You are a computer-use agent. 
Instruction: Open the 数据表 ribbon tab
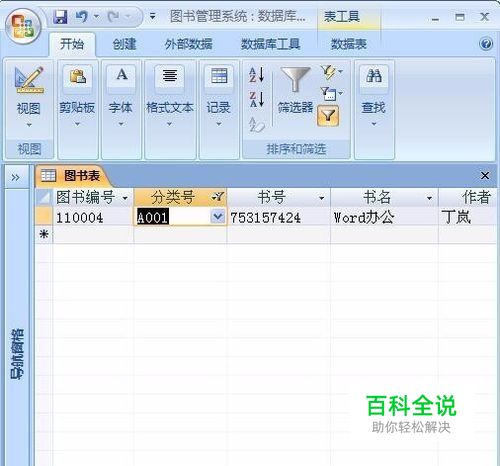tap(349, 44)
